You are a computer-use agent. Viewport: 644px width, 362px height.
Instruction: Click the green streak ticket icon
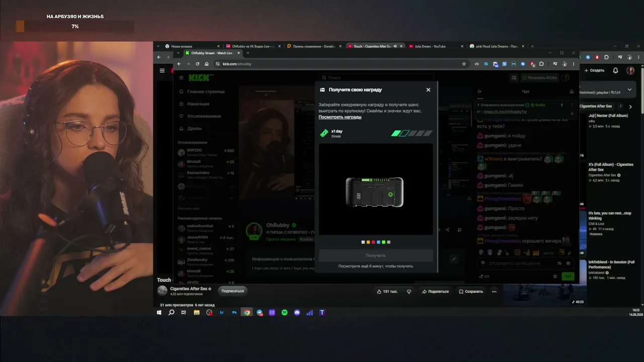[324, 133]
